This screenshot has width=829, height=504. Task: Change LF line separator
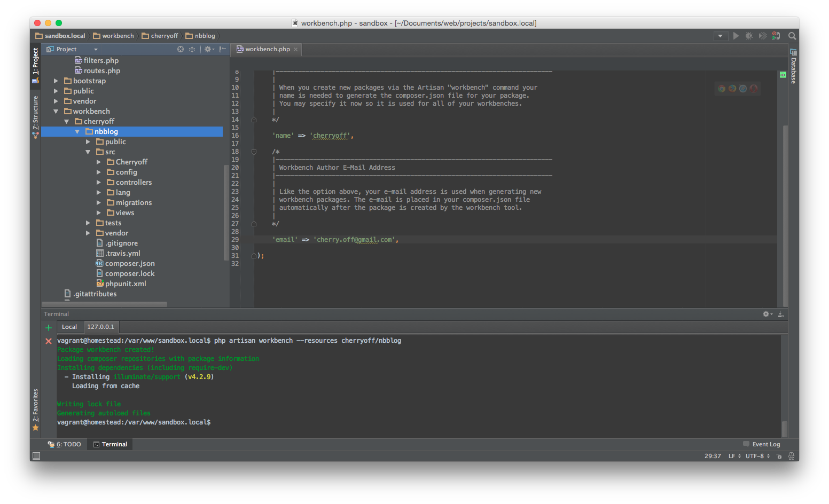click(x=734, y=456)
